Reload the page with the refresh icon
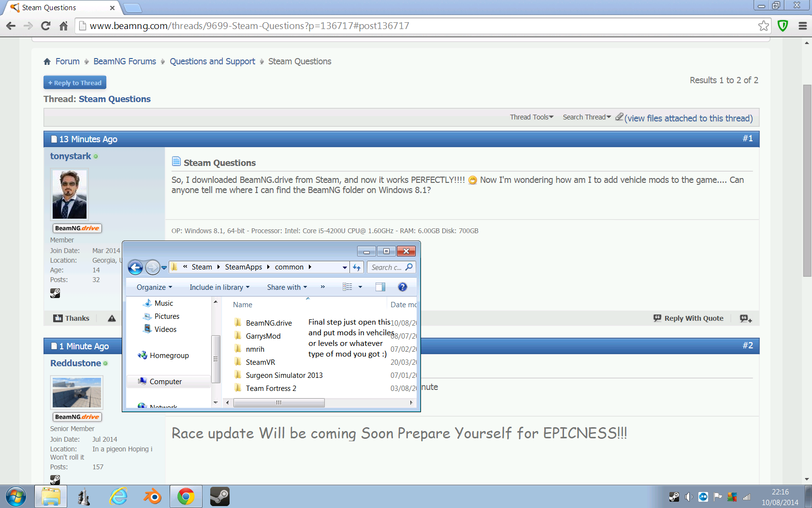812x508 pixels. pyautogui.click(x=46, y=26)
